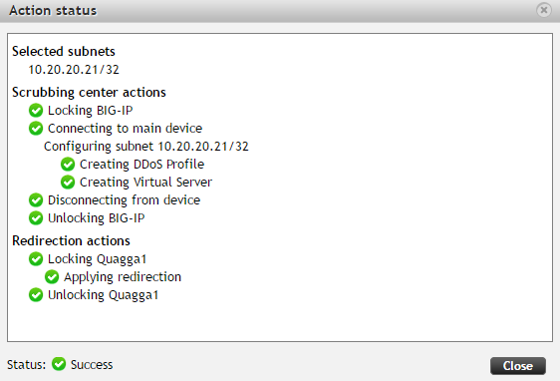Click check icon beside Disconnecting from device
The image size is (560, 381).
pyautogui.click(x=36, y=200)
